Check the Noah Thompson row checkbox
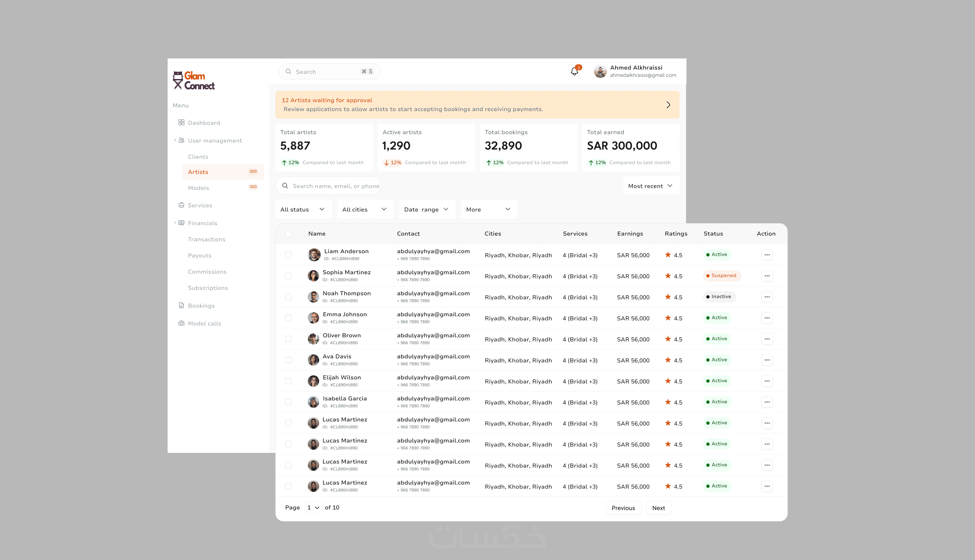The image size is (975, 560). 288,297
